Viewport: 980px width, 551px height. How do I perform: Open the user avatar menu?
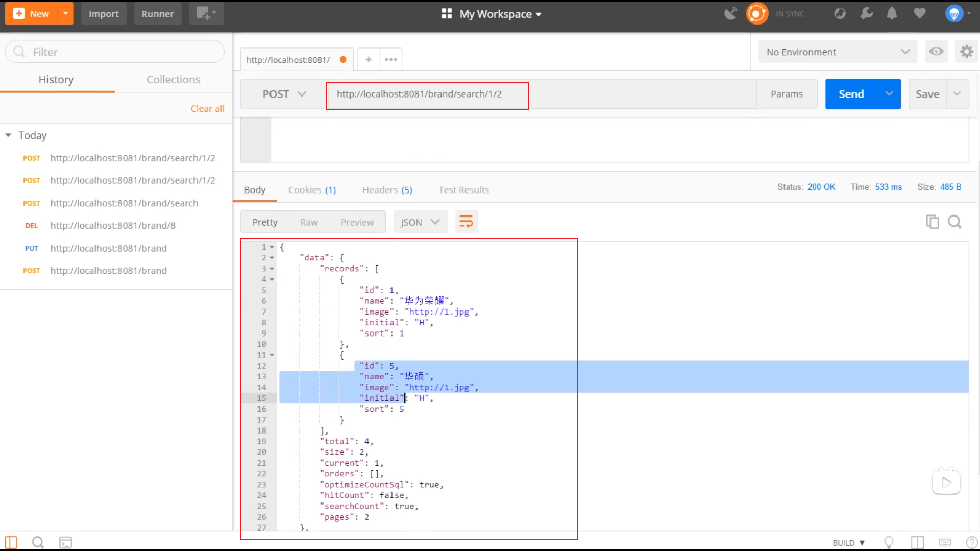pyautogui.click(x=957, y=14)
